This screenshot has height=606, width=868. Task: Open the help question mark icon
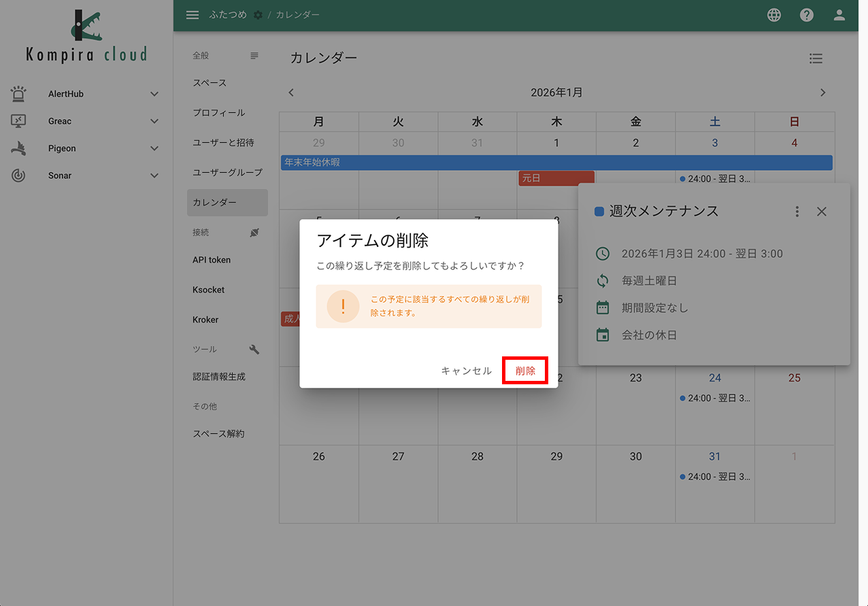coord(806,14)
